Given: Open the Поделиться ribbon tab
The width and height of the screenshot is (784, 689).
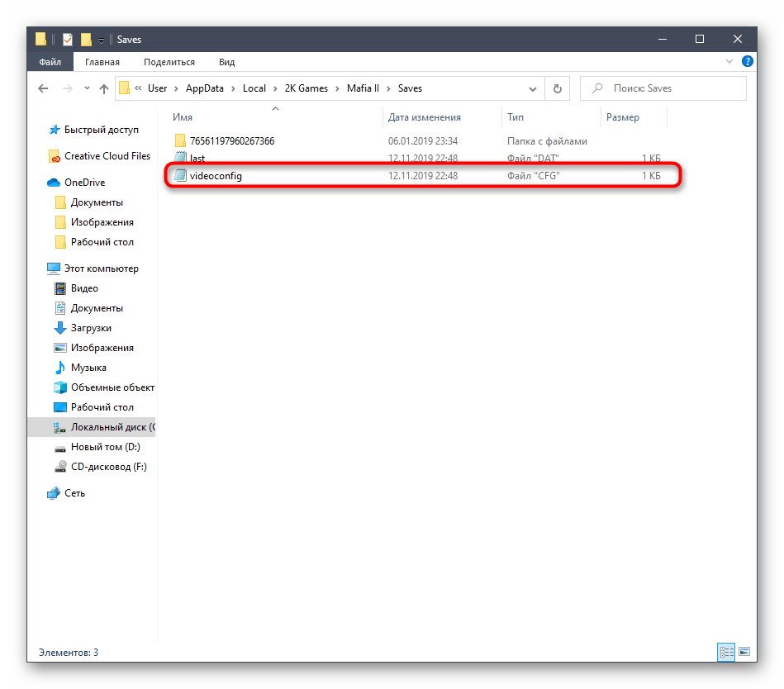Looking at the screenshot, I should [169, 62].
